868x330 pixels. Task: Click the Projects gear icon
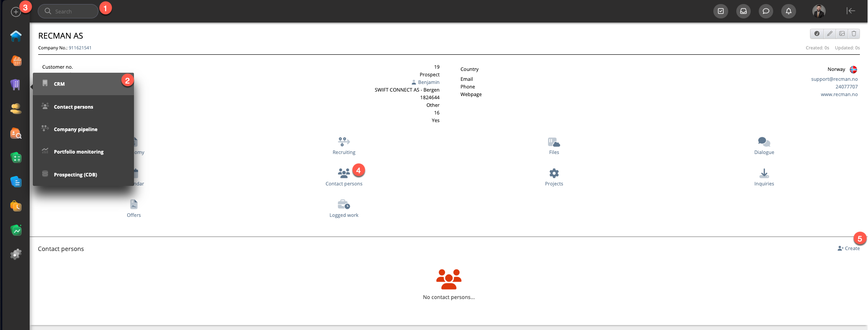pyautogui.click(x=554, y=173)
